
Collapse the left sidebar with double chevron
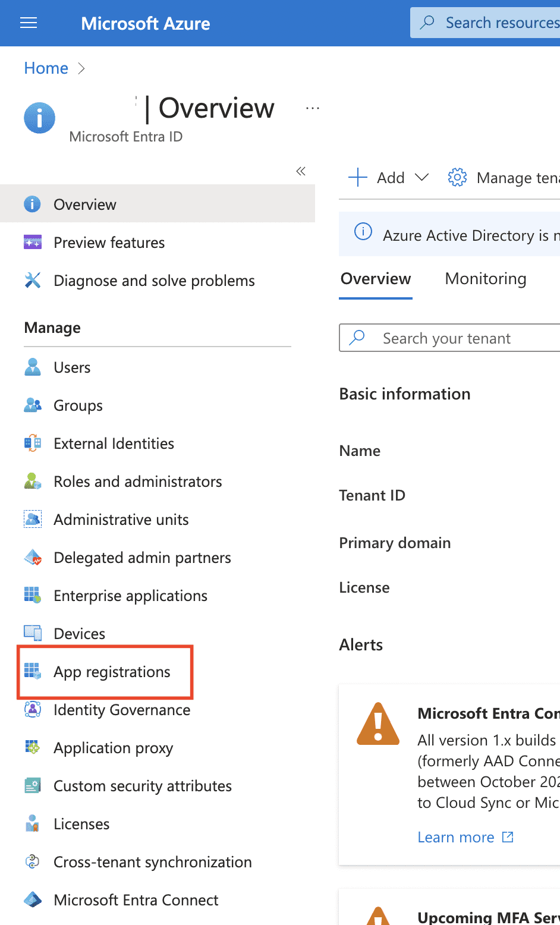click(301, 171)
